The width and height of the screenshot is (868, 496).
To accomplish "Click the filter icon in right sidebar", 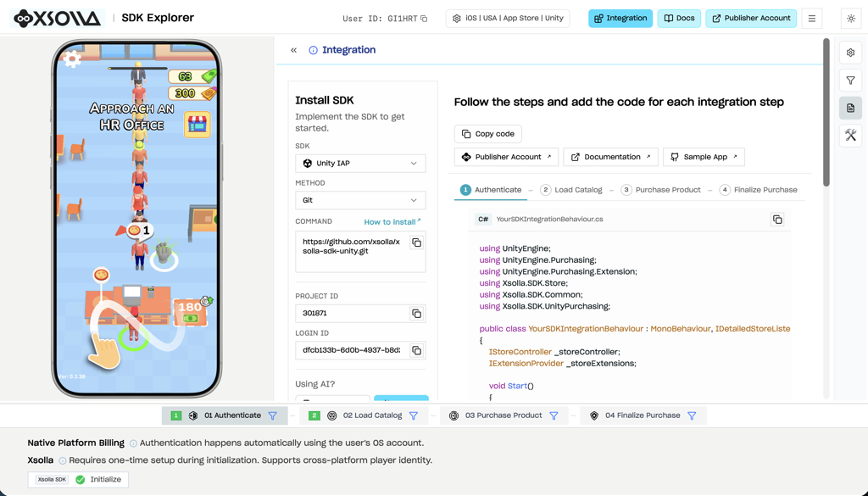I will click(x=850, y=81).
